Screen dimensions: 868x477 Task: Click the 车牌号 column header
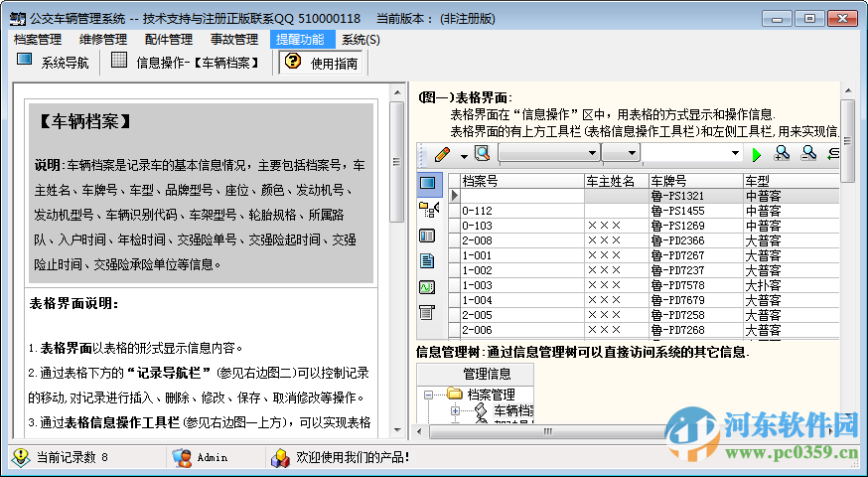[x=696, y=181]
